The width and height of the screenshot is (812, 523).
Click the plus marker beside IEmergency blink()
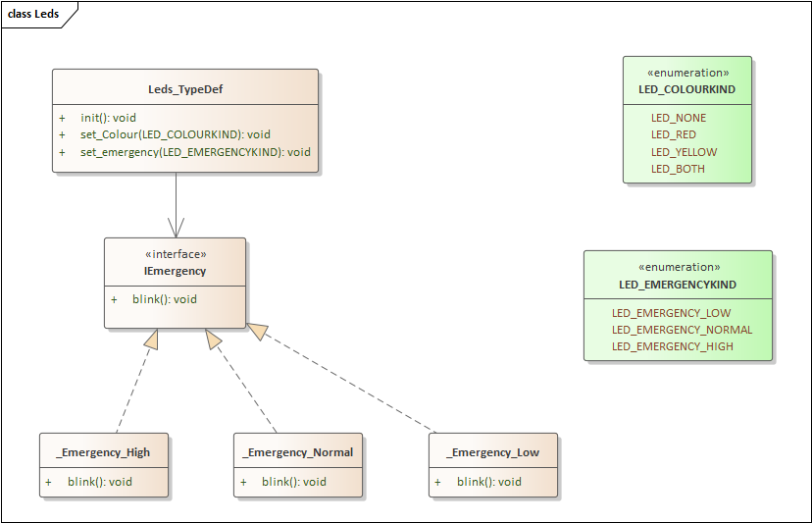point(114,300)
